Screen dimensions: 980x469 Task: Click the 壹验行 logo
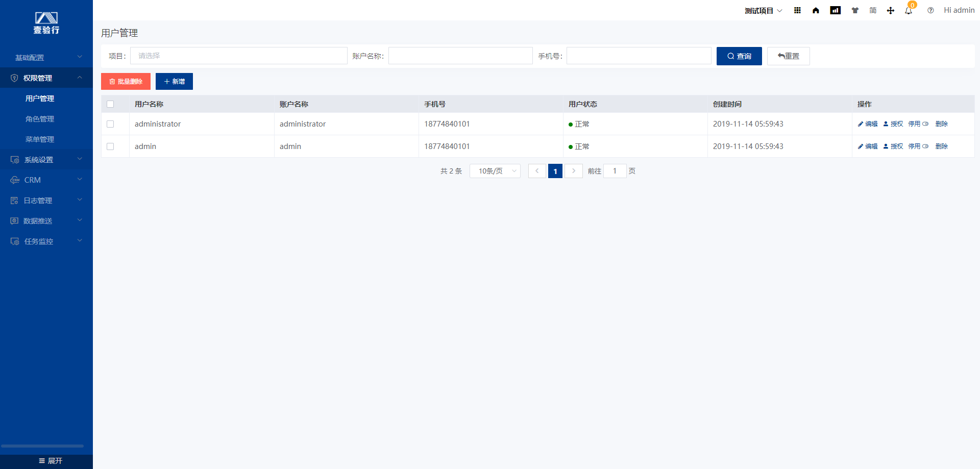pos(46,23)
